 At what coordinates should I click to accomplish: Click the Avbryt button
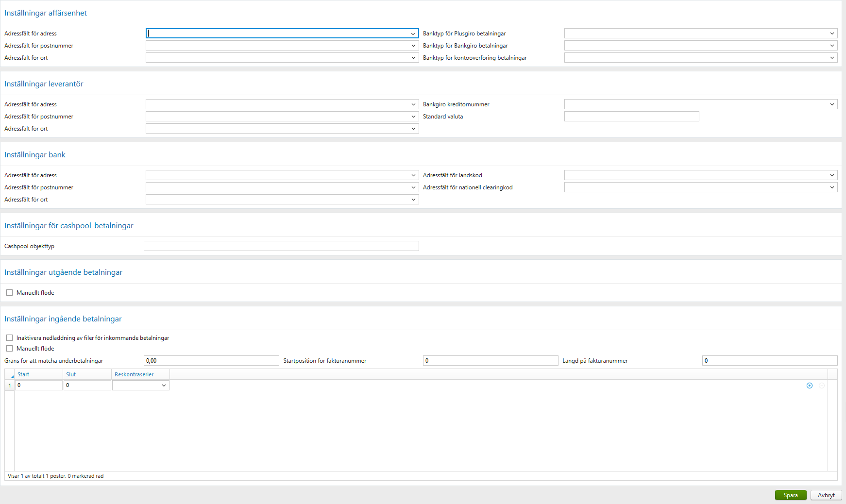pyautogui.click(x=826, y=495)
